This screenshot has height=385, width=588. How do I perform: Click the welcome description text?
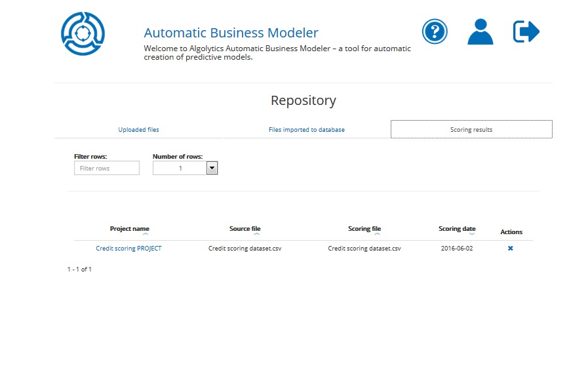tap(277, 53)
